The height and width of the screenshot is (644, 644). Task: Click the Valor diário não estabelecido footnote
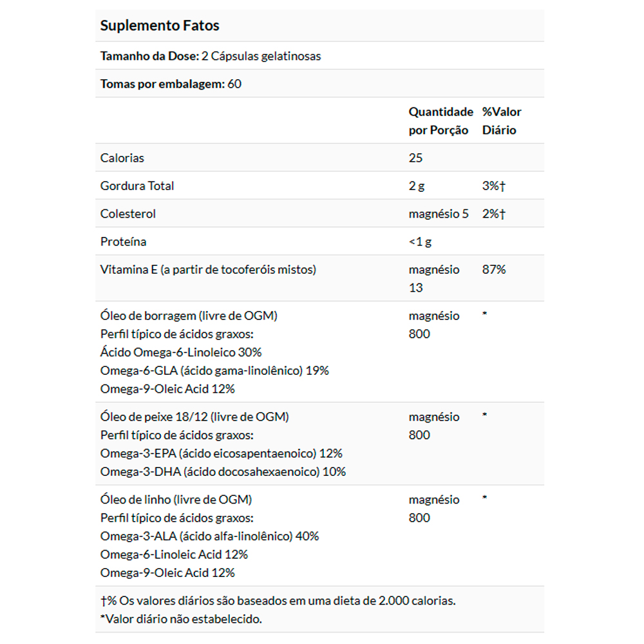(181, 619)
